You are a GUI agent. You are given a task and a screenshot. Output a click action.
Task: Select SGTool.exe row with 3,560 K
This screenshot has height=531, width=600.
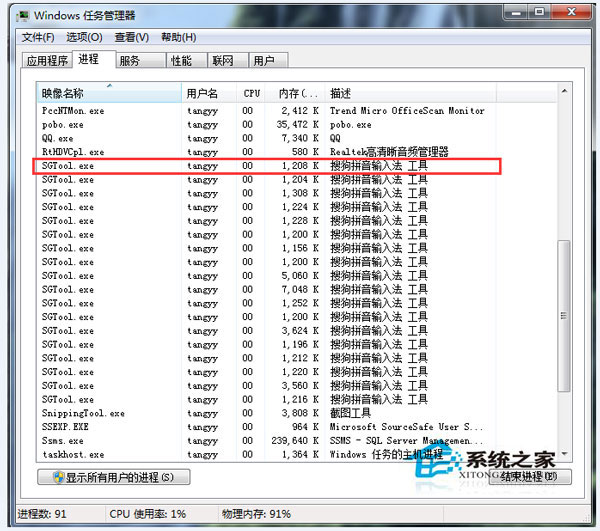coord(267,386)
